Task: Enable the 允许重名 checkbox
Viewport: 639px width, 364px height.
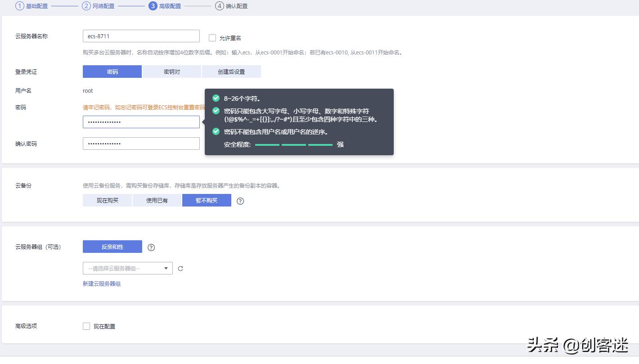Action: (212, 38)
